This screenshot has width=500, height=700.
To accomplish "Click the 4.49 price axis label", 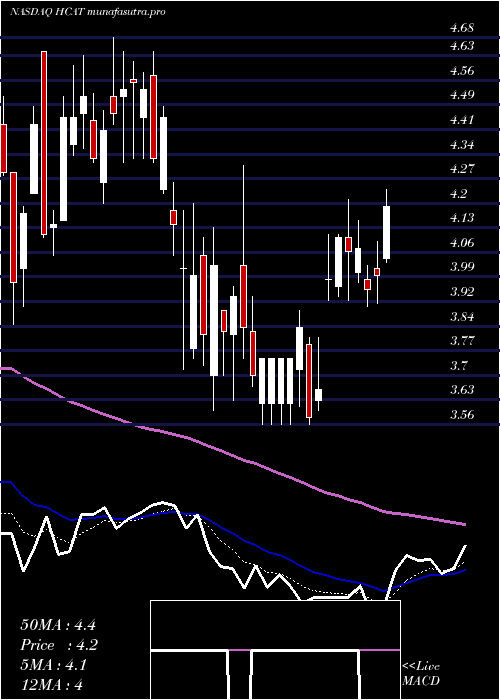I will point(461,95).
